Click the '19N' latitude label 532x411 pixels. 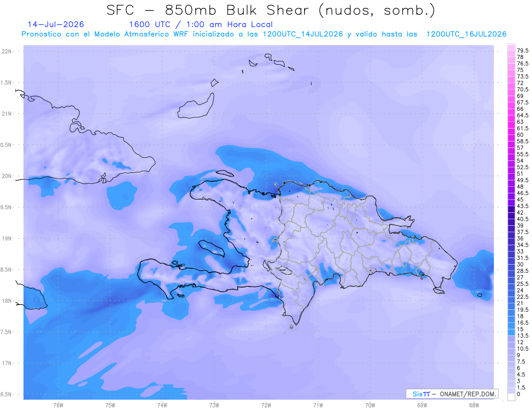pos(8,239)
